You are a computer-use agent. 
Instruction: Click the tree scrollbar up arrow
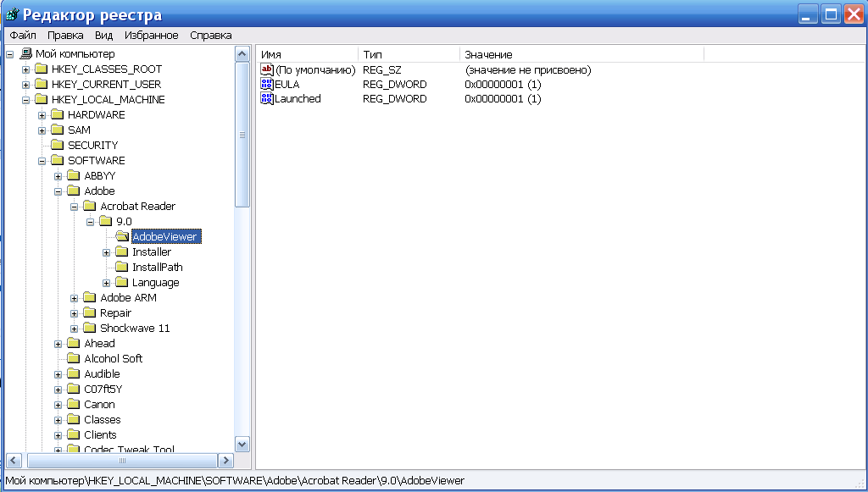click(242, 54)
